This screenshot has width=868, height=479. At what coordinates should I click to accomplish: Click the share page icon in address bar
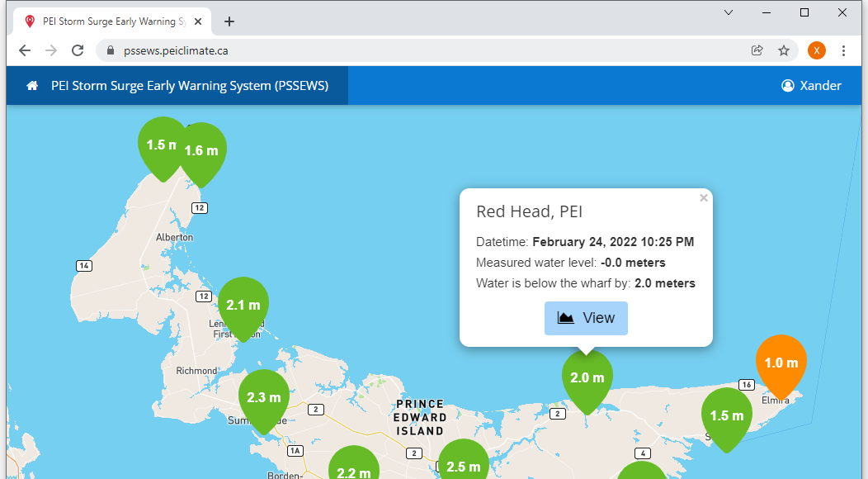click(757, 50)
